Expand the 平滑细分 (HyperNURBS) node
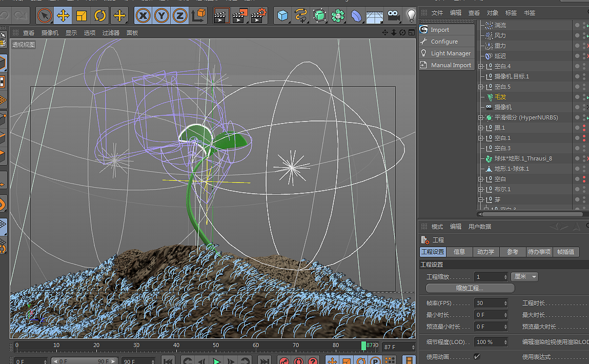Screen dimensions: 589x364 click(x=481, y=117)
